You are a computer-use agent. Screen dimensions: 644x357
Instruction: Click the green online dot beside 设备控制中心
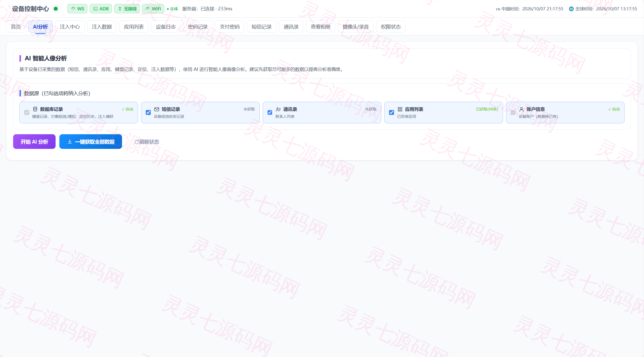[x=56, y=9]
